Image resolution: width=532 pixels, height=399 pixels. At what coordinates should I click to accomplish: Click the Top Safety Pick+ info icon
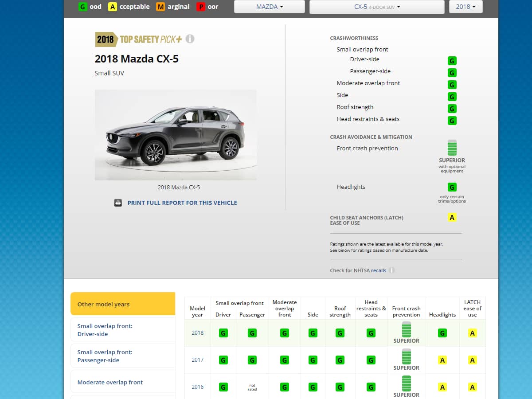[x=190, y=39]
